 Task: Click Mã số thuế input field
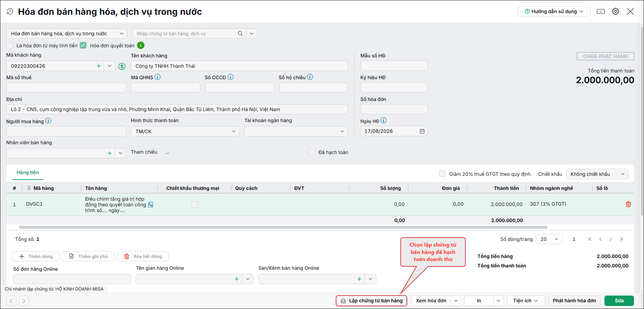66,88
